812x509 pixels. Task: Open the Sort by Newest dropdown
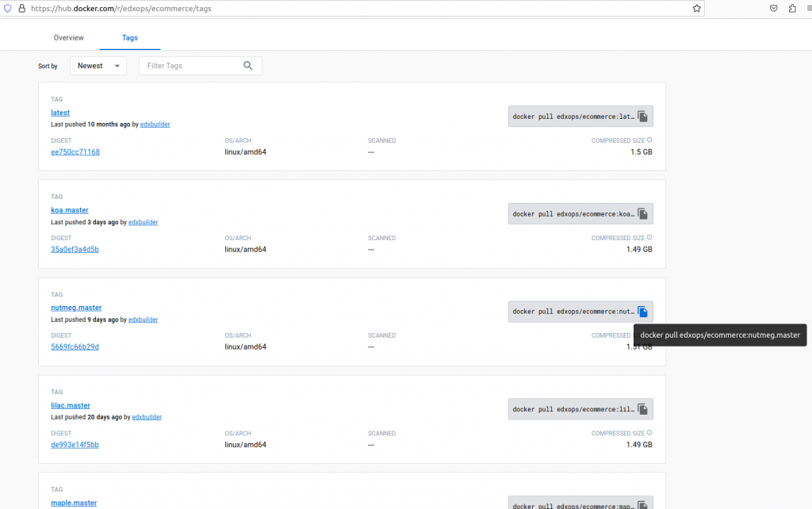98,66
